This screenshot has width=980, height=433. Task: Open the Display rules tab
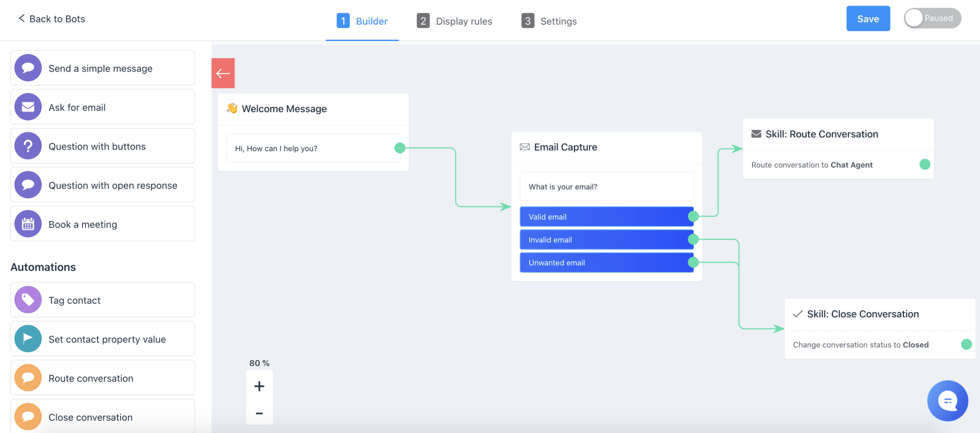click(454, 21)
